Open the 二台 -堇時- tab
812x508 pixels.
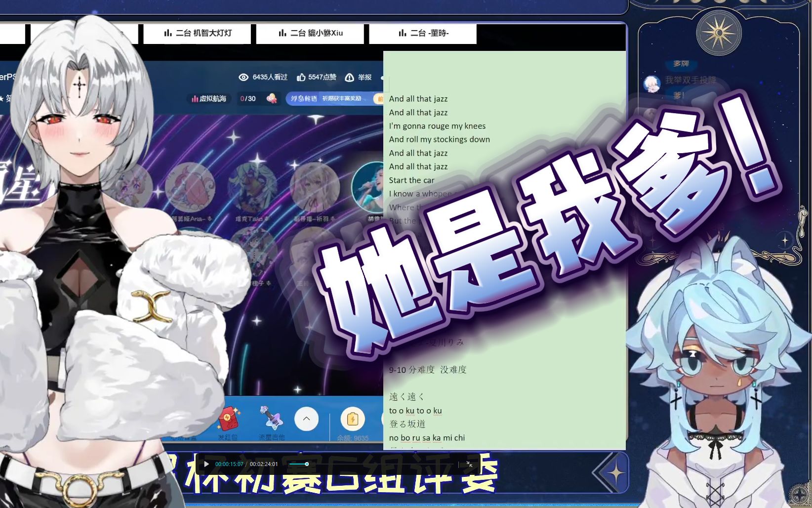[x=423, y=33]
